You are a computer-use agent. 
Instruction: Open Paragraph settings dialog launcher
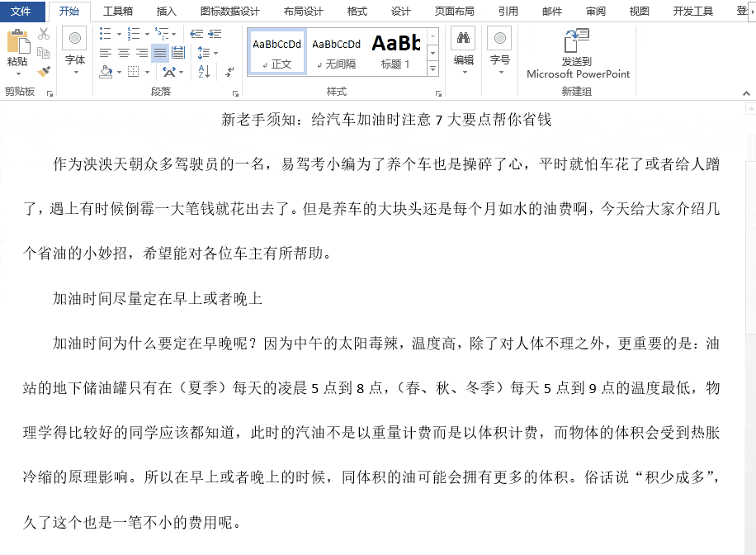pos(235,93)
